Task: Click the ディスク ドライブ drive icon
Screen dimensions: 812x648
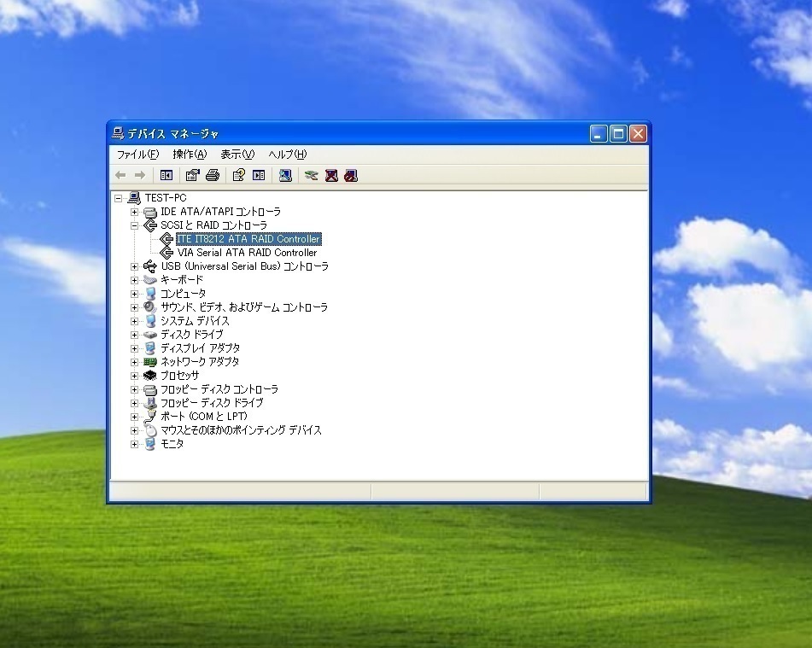Action: pyautogui.click(x=150, y=335)
